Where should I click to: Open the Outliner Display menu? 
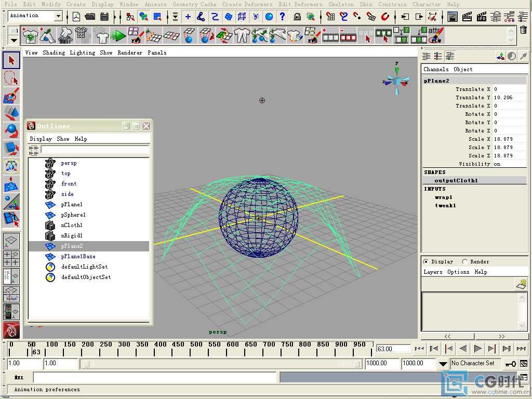point(41,139)
